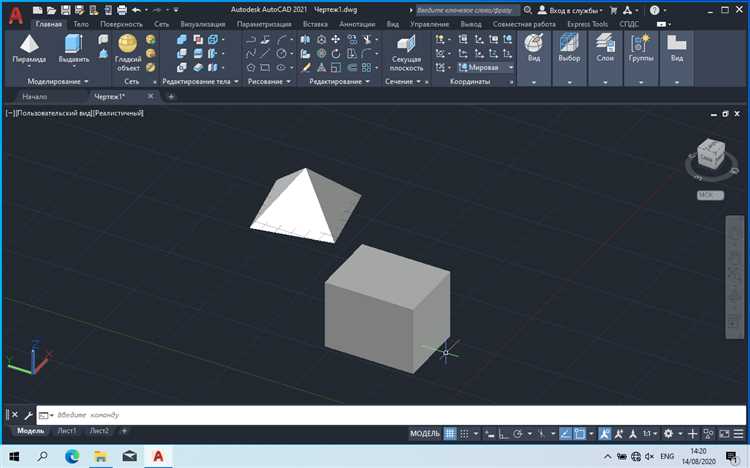Viewport: 750px width, 468px height.
Task: Click the МСК label under ViewCube
Action: pyautogui.click(x=710, y=195)
